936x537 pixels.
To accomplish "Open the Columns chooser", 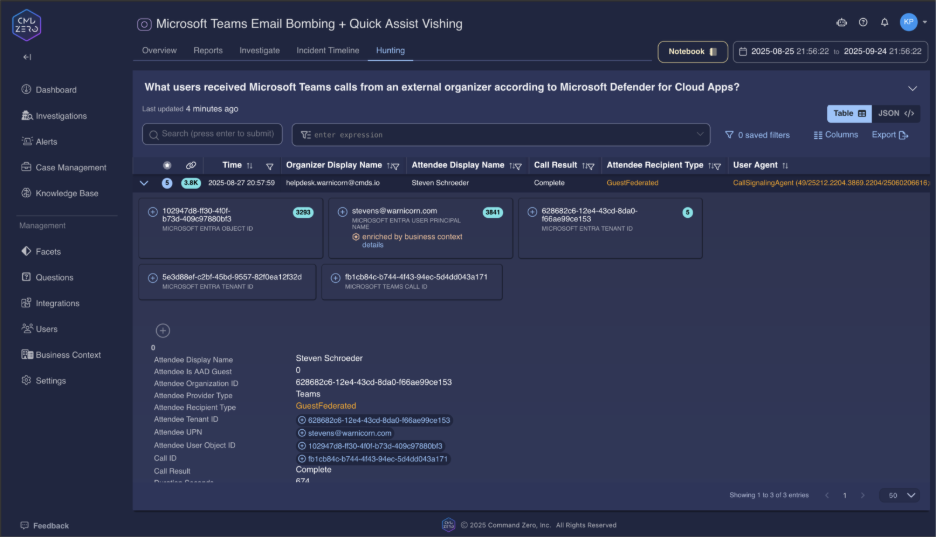I will point(836,135).
